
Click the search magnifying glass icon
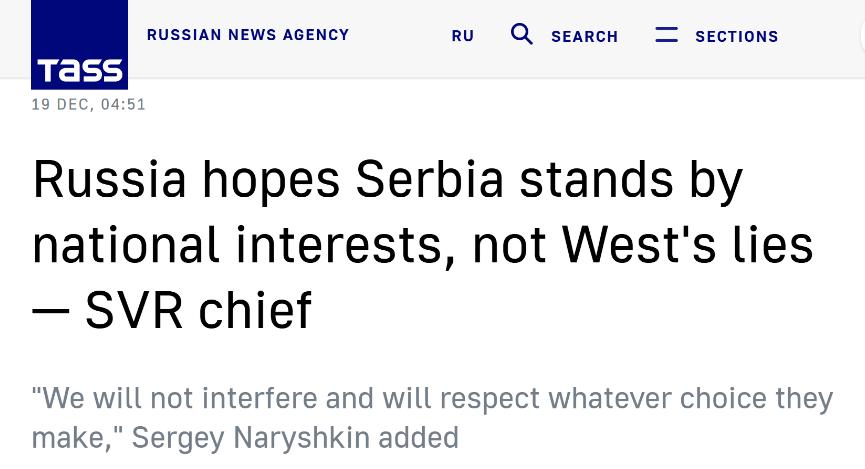click(521, 35)
